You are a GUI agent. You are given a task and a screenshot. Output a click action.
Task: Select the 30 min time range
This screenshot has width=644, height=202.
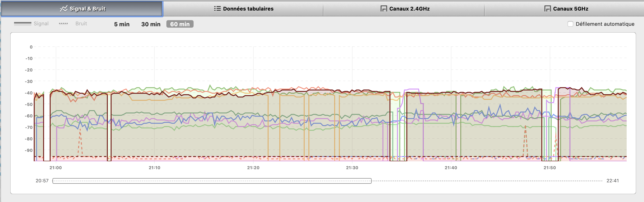151,24
